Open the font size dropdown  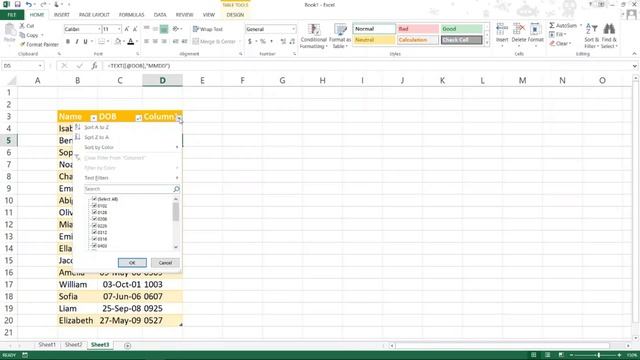pyautogui.click(x=119, y=29)
